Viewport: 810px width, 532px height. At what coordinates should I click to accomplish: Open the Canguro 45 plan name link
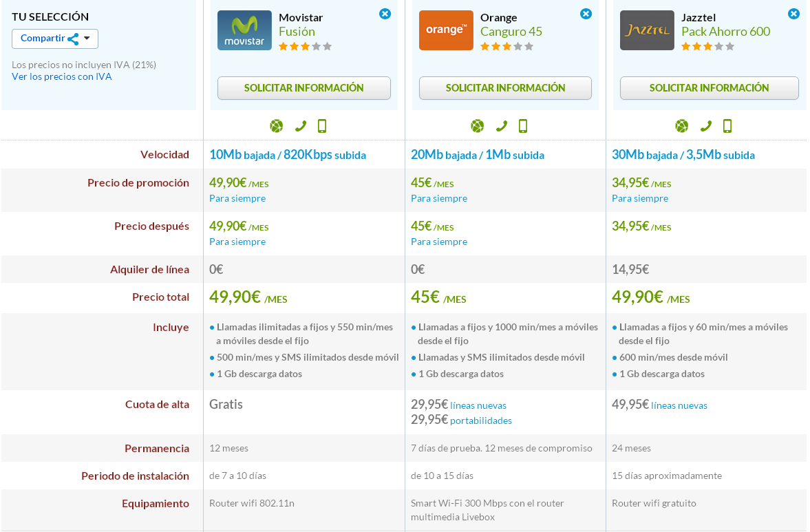click(x=511, y=32)
